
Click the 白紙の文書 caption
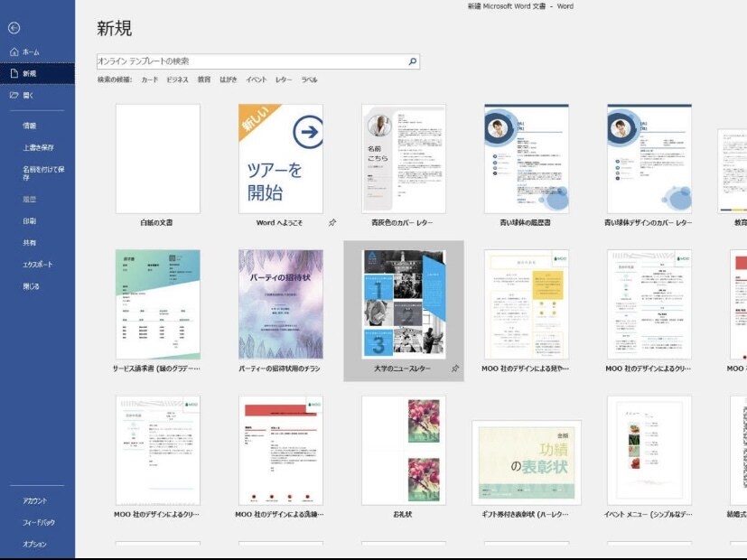tap(157, 222)
